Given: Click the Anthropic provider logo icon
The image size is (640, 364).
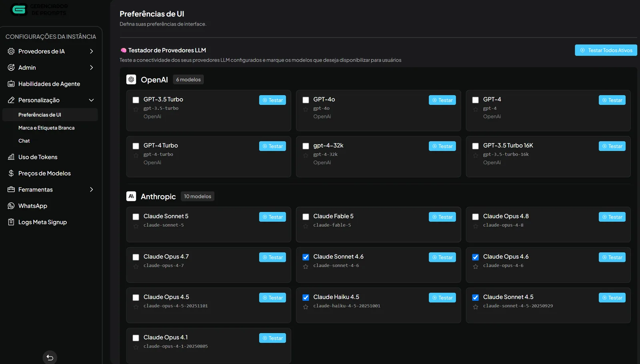Looking at the screenshot, I should (131, 196).
